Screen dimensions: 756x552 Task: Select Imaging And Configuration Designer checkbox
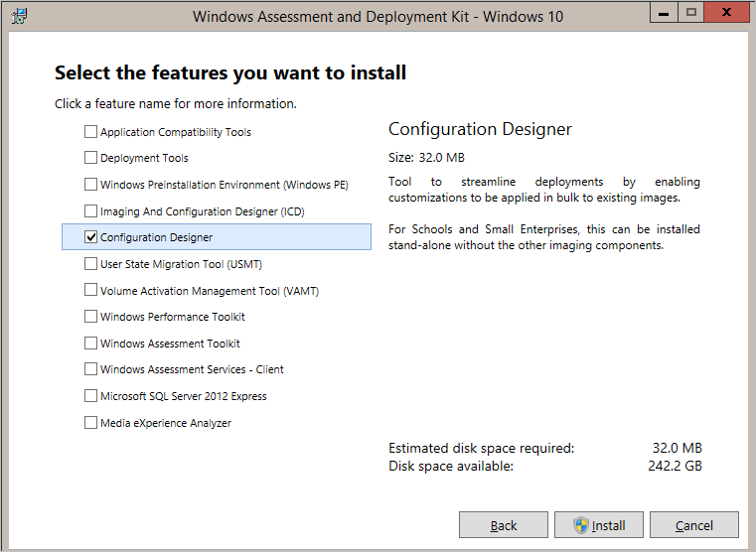coord(90,211)
